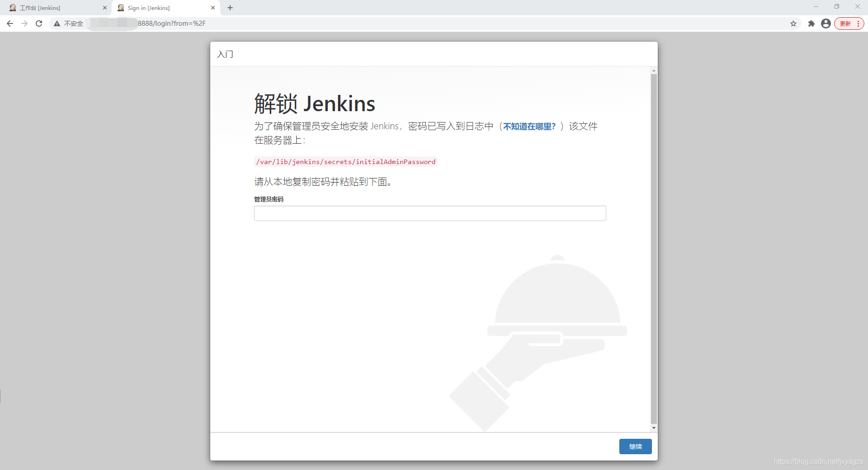The image size is (868, 470).
Task: Click the 入门 dialog title
Action: (x=225, y=54)
